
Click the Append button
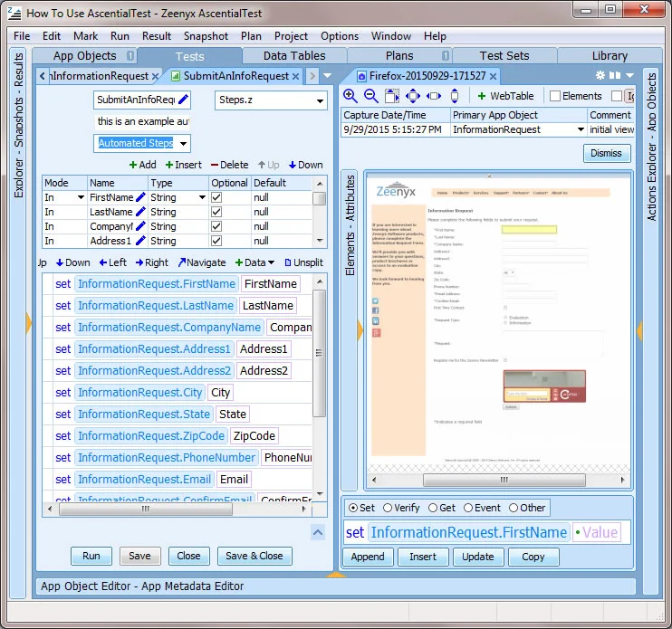click(x=368, y=557)
